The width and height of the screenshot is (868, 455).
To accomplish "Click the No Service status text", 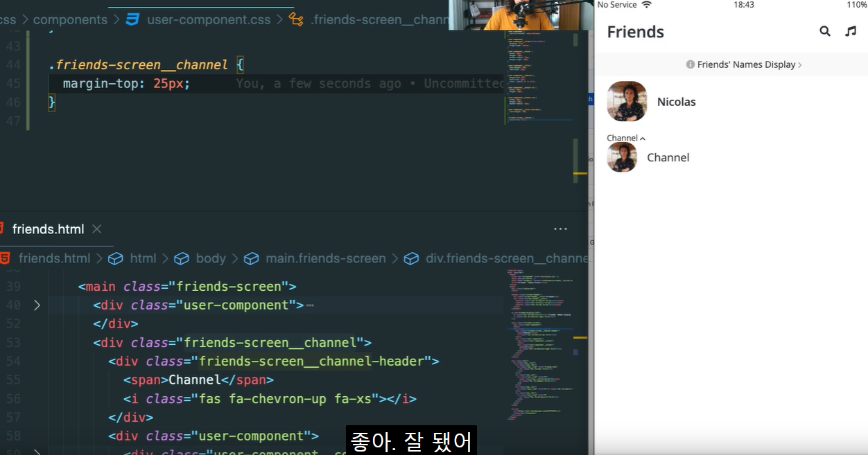I will coord(617,5).
